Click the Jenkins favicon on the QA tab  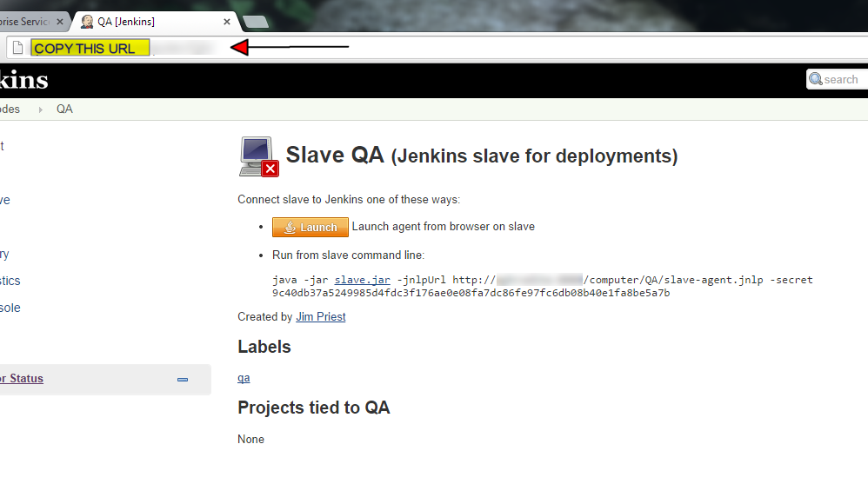point(87,21)
